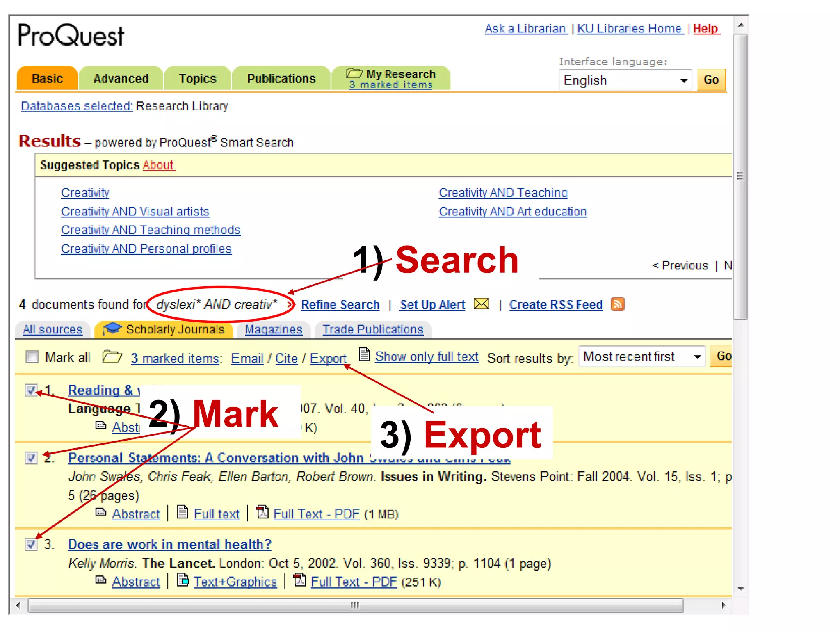The image size is (840, 630).
Task: Click the scroll right arrow on horizontal scrollbar
Action: [x=723, y=605]
